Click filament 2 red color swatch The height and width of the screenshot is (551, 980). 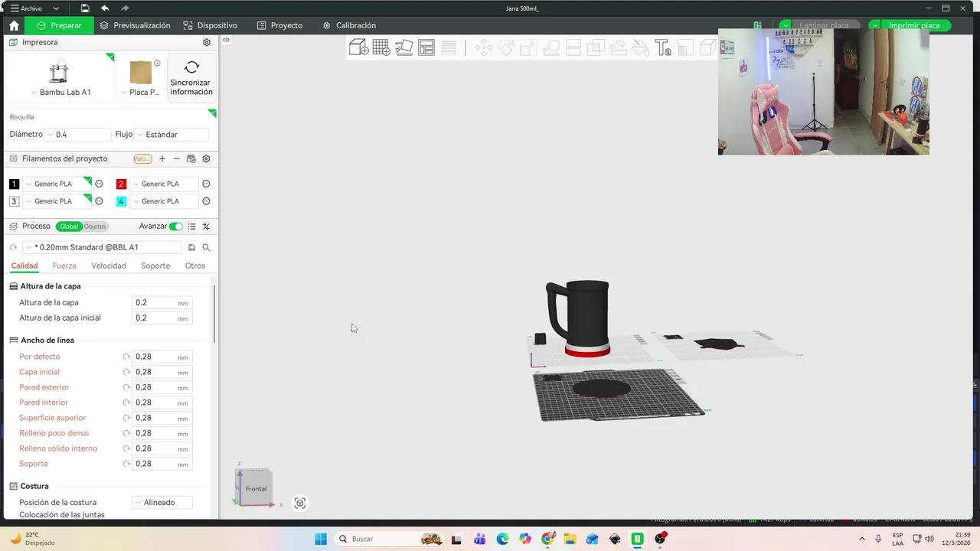coord(121,184)
